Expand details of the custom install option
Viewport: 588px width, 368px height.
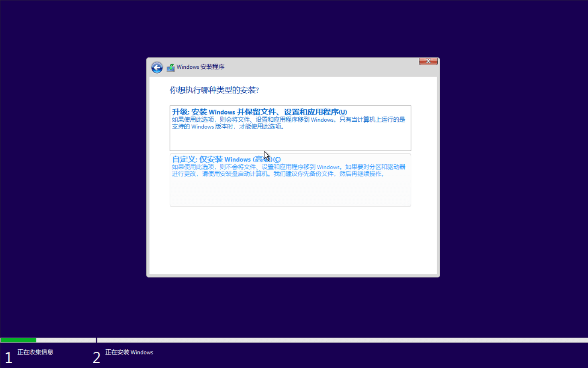tap(290, 180)
